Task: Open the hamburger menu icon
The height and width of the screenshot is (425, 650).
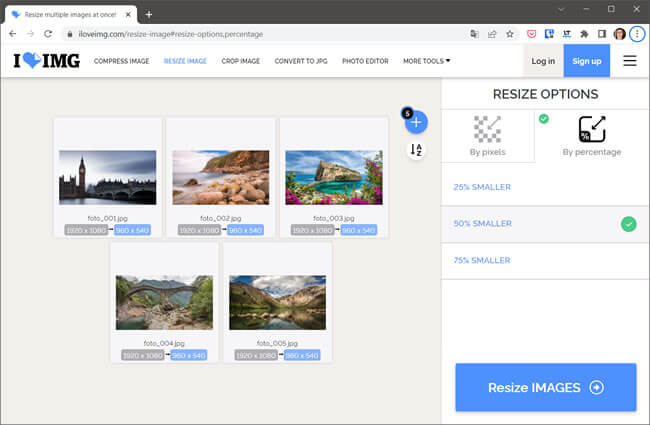Action: click(x=629, y=61)
